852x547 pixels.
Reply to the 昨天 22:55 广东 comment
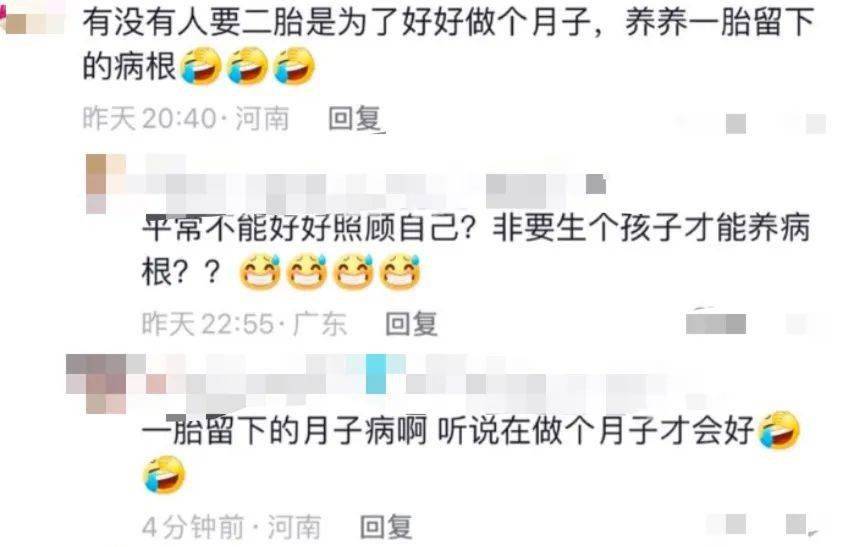411,324
